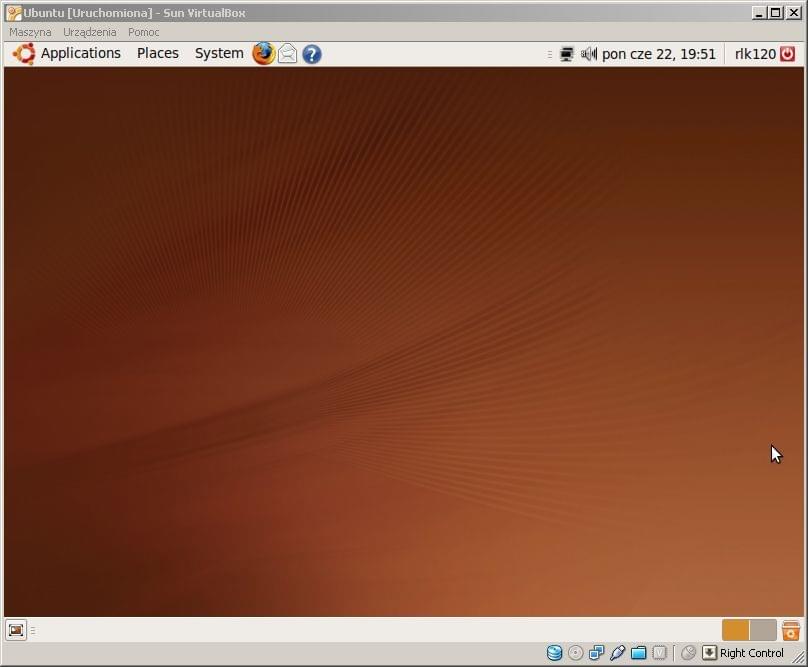The image size is (808, 667).
Task: Click the Ubuntu logo in top panel
Action: [x=24, y=54]
